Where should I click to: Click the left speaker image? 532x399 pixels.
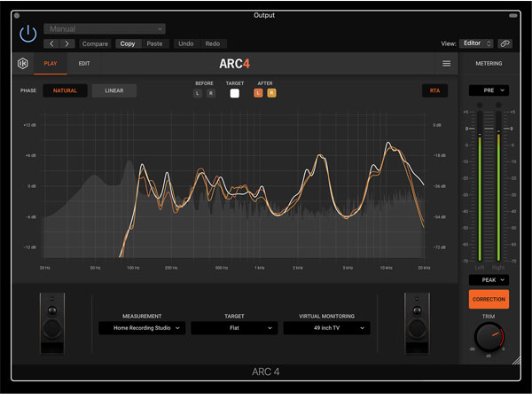[x=52, y=324]
